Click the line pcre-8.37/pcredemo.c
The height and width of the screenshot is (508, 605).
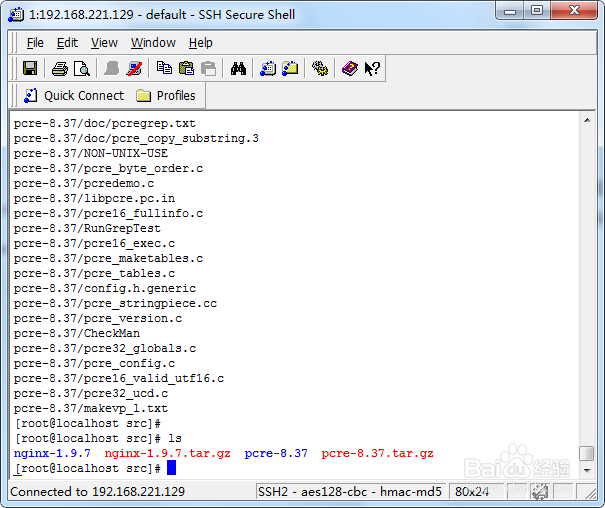84,183
